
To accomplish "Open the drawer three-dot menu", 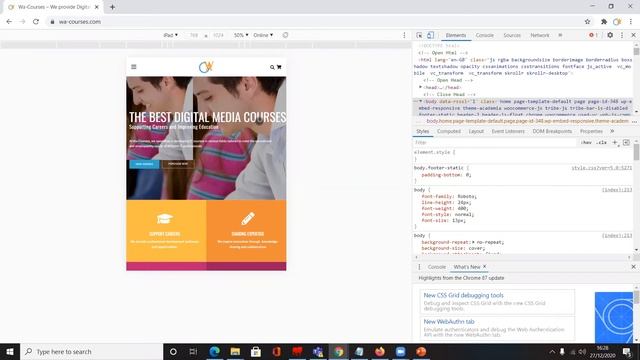I will [x=419, y=267].
